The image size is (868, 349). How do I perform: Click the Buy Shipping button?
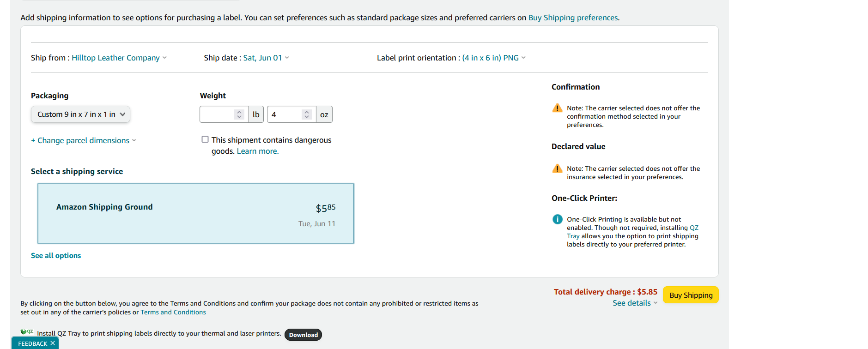[691, 295]
